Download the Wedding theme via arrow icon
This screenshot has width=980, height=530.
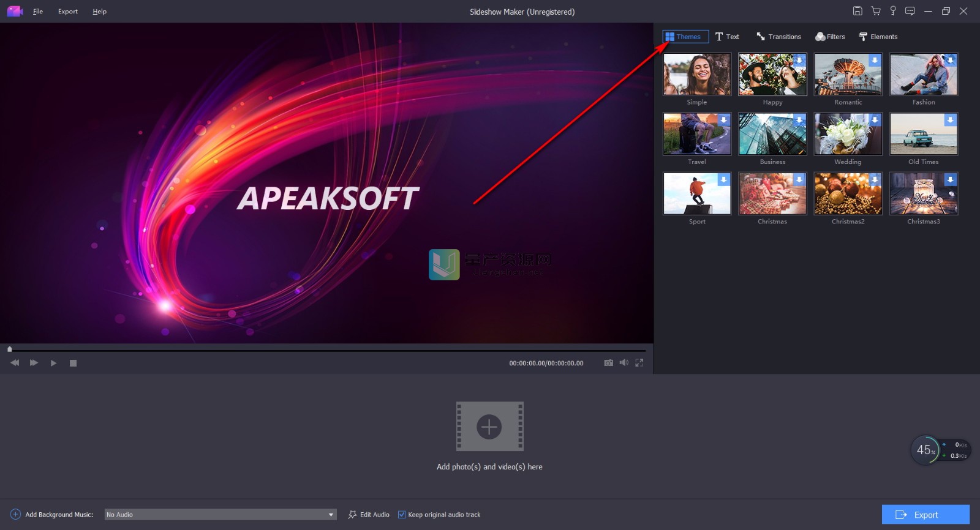pos(875,120)
